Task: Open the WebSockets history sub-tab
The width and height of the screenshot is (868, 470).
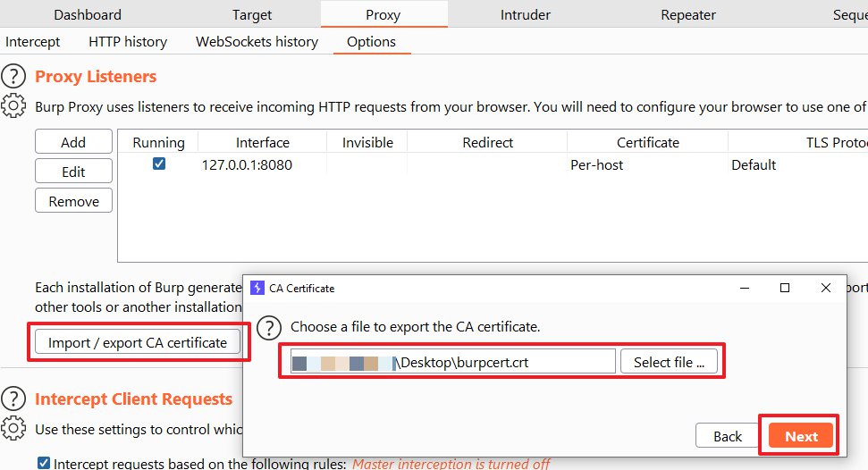Action: 257,42
